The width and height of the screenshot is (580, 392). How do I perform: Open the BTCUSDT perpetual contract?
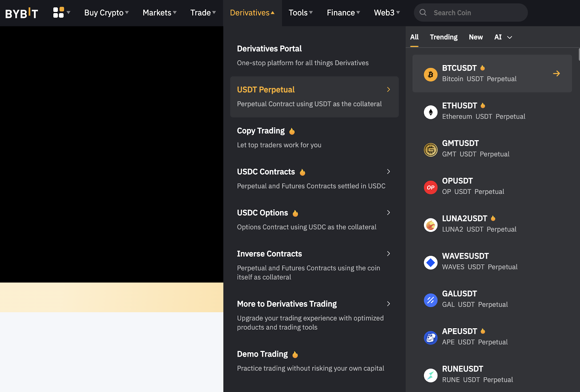pos(492,74)
